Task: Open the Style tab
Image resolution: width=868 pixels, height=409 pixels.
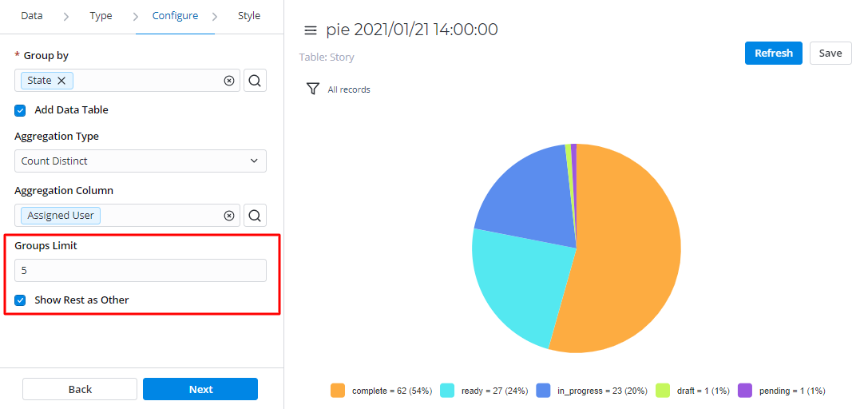Action: (x=248, y=16)
